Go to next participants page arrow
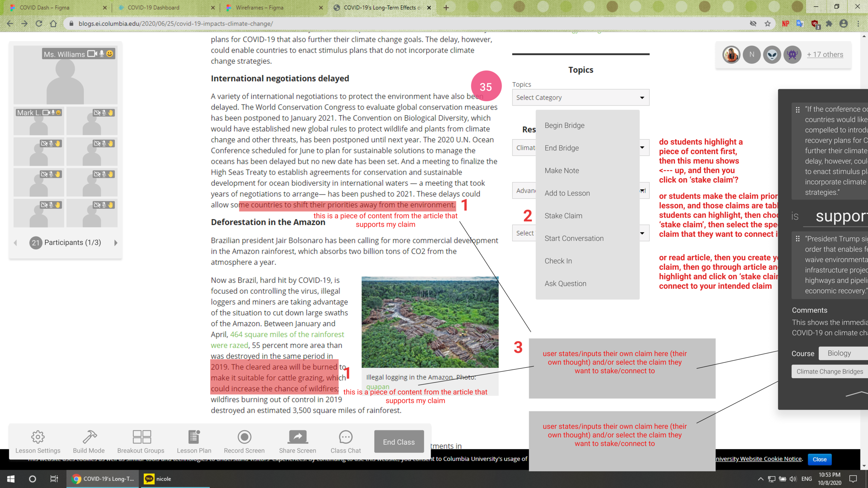868x488 pixels. (116, 243)
